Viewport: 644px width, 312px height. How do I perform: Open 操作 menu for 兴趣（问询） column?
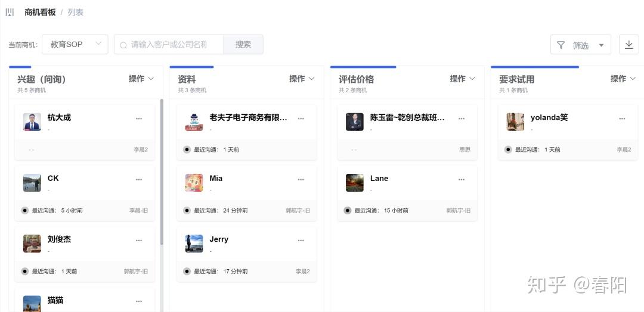[x=141, y=79]
